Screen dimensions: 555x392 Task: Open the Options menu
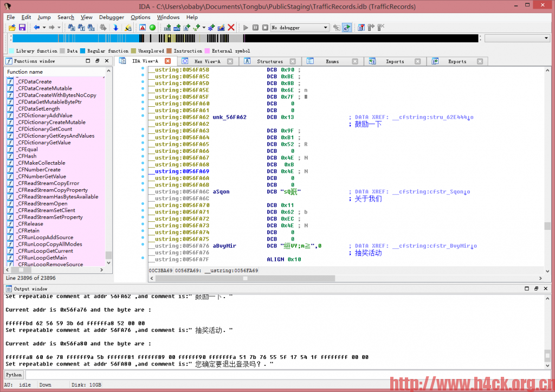[x=140, y=17]
